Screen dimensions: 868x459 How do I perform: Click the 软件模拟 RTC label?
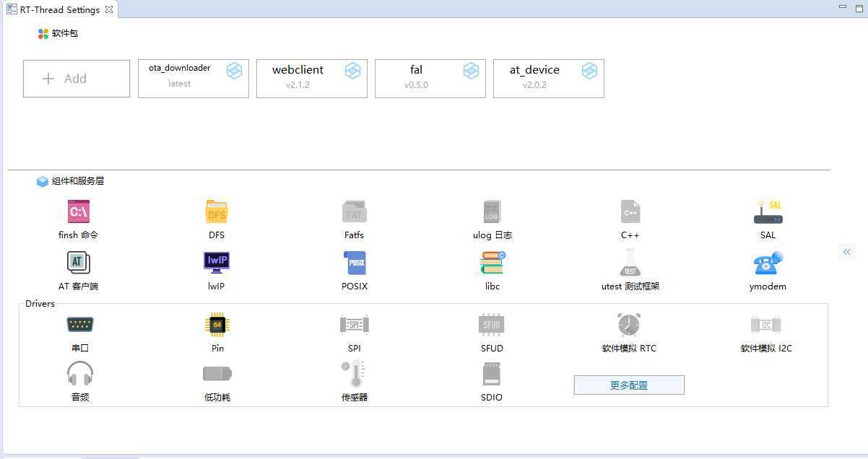coord(629,349)
